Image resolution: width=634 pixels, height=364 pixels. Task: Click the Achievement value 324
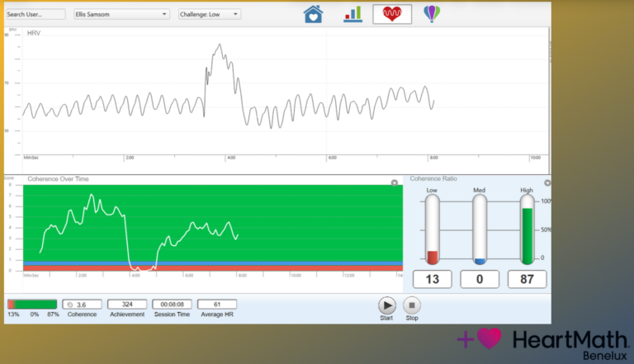click(x=127, y=304)
